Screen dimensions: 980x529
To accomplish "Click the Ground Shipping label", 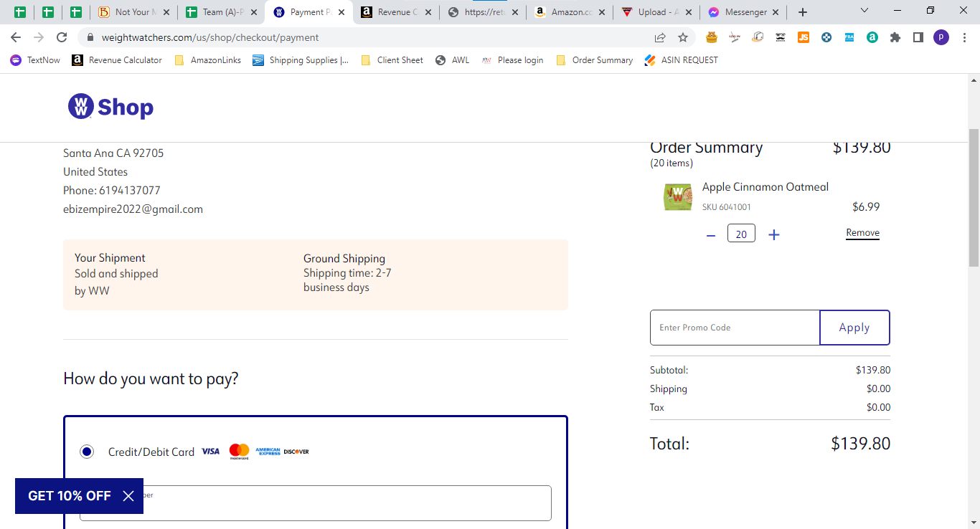I will click(344, 259).
